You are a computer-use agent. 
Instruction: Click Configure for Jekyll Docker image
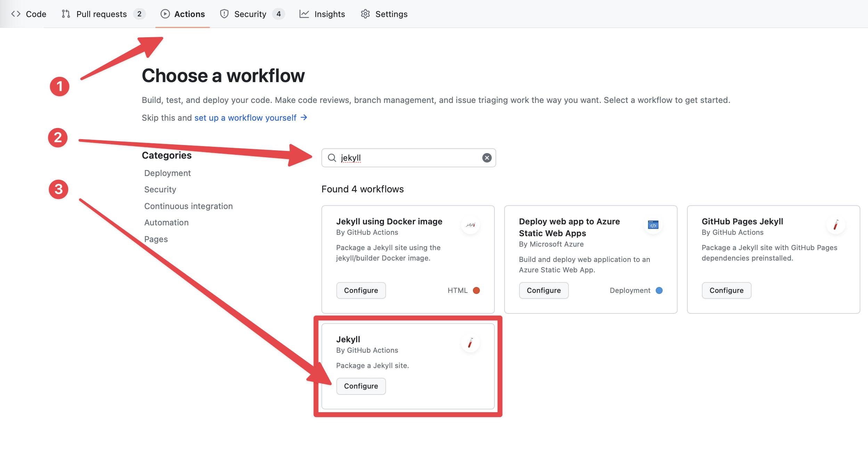(x=361, y=290)
